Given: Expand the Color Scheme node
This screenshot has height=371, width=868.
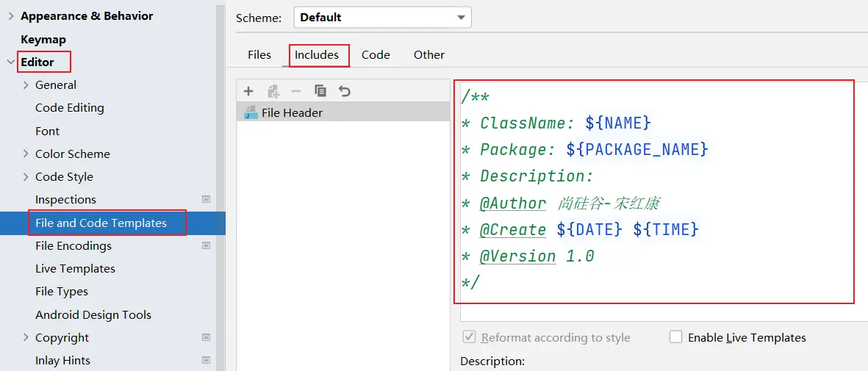Looking at the screenshot, I should [x=26, y=154].
